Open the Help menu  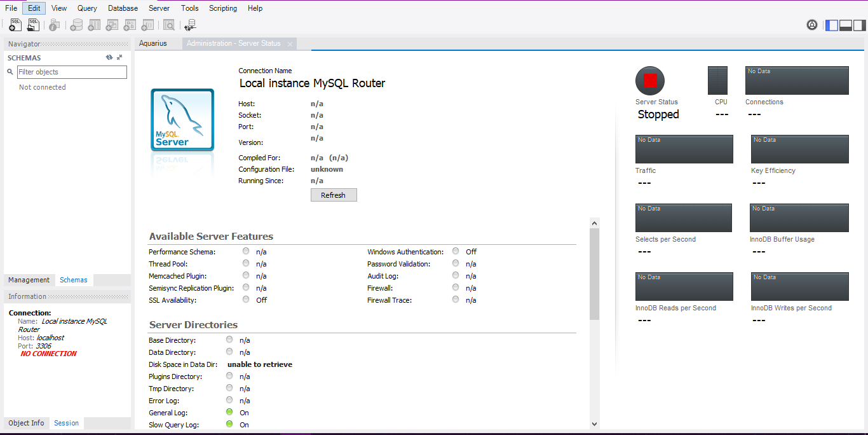coord(255,8)
